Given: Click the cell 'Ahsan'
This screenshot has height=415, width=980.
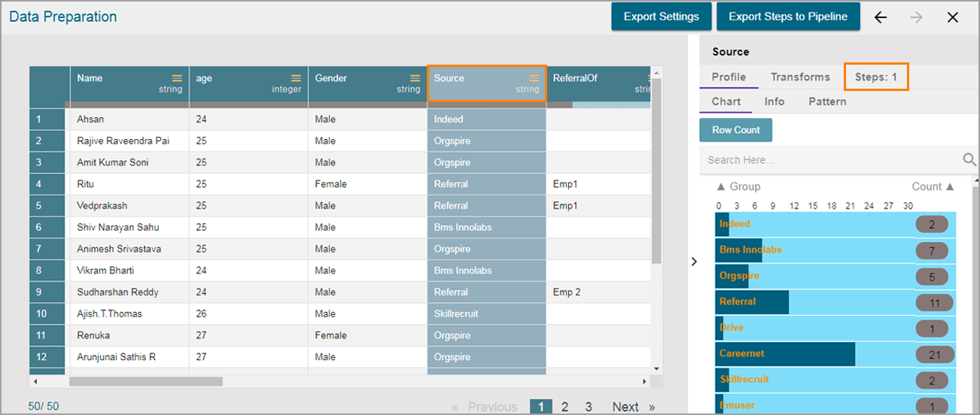Looking at the screenshot, I should [129, 120].
